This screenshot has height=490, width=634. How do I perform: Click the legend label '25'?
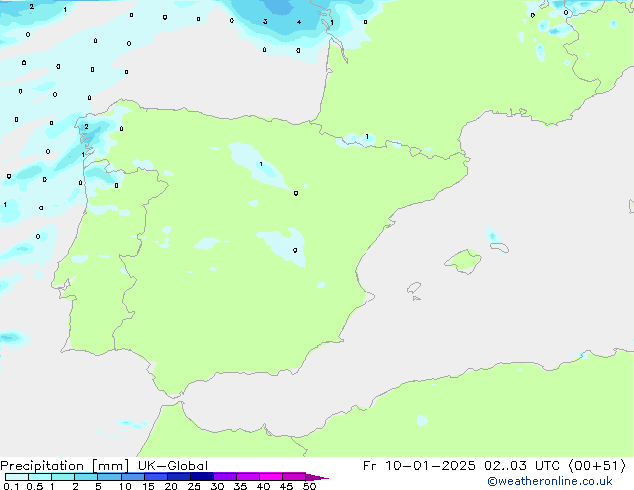click(x=194, y=486)
